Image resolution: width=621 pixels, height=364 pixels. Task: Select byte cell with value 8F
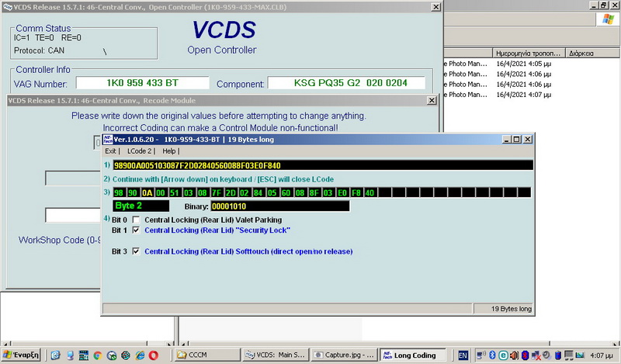click(314, 193)
